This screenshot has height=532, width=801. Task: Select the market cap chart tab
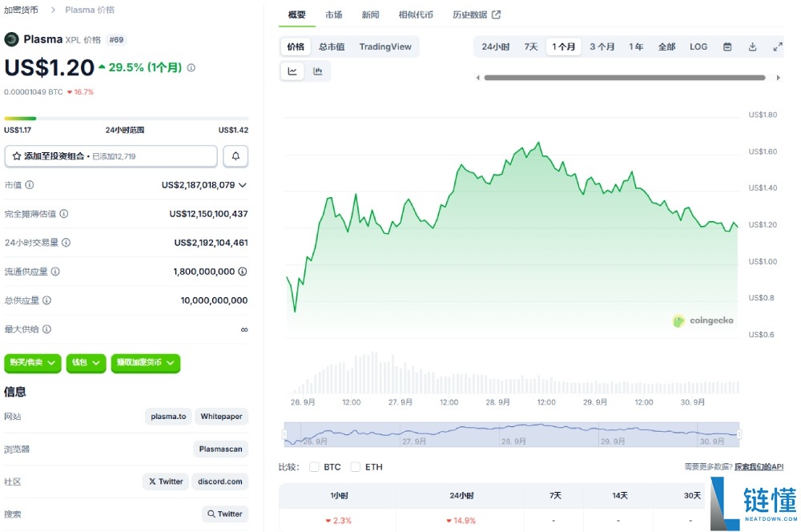(332, 46)
